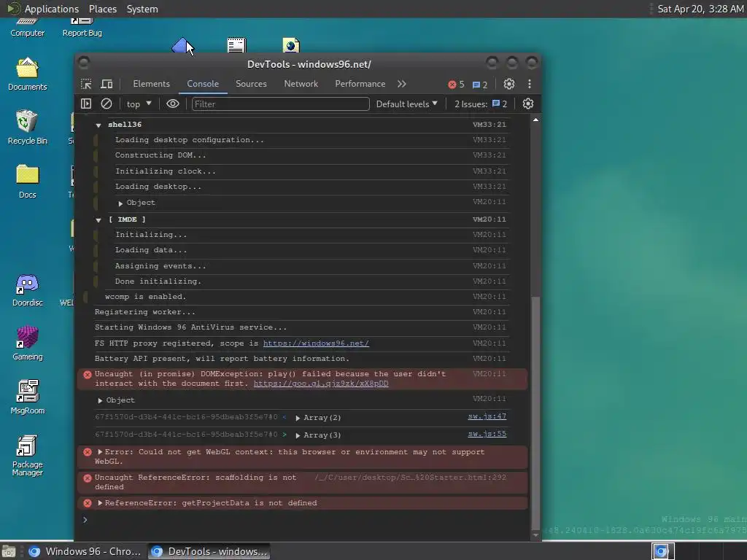
Task: Launch the MsgRoom desktop shortcut
Action: [27, 397]
